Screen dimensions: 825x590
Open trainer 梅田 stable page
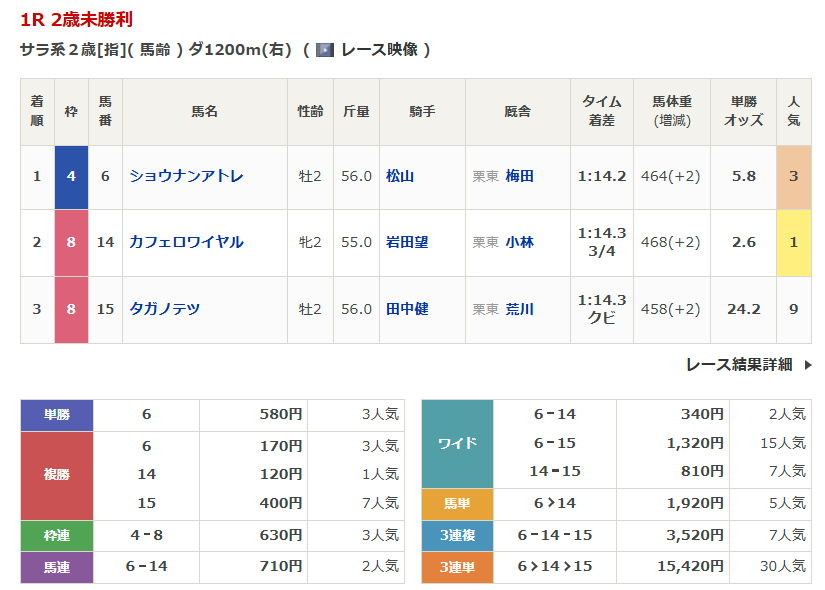coord(519,176)
